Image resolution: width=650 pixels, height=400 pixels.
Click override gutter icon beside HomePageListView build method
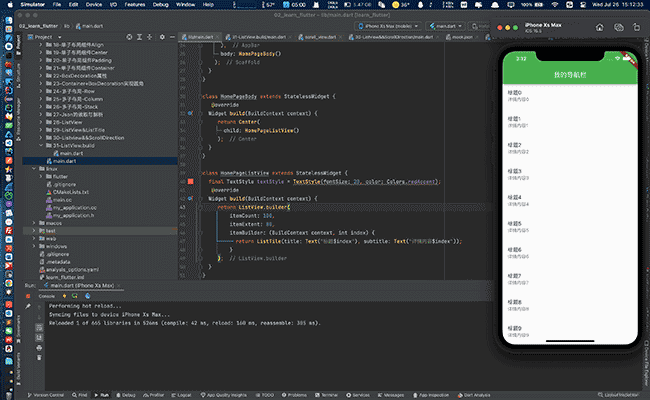(x=190, y=199)
